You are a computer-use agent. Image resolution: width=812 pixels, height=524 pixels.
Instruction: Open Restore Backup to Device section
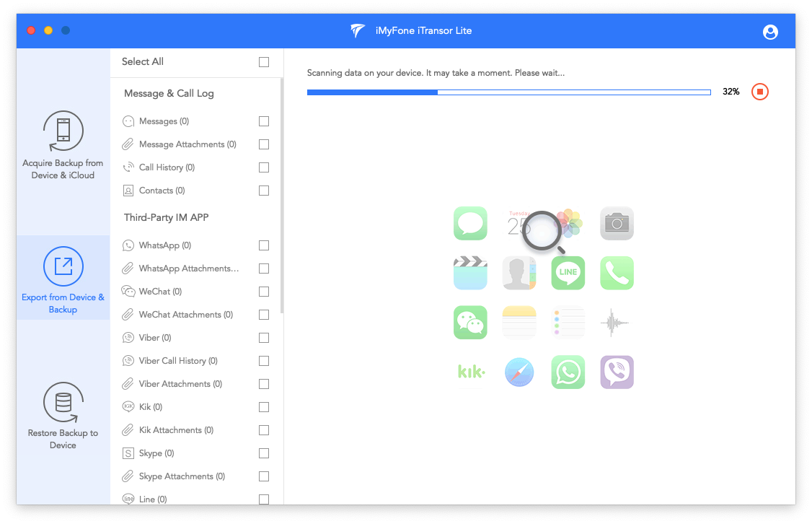(x=63, y=416)
